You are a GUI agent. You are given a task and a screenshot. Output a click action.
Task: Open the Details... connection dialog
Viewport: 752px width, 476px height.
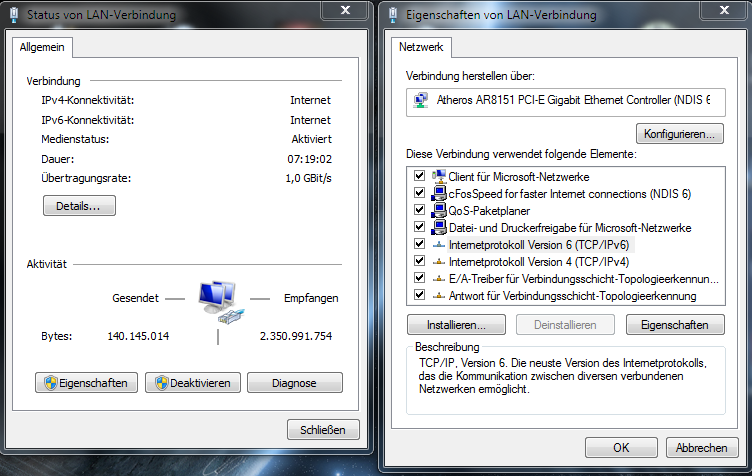[79, 206]
